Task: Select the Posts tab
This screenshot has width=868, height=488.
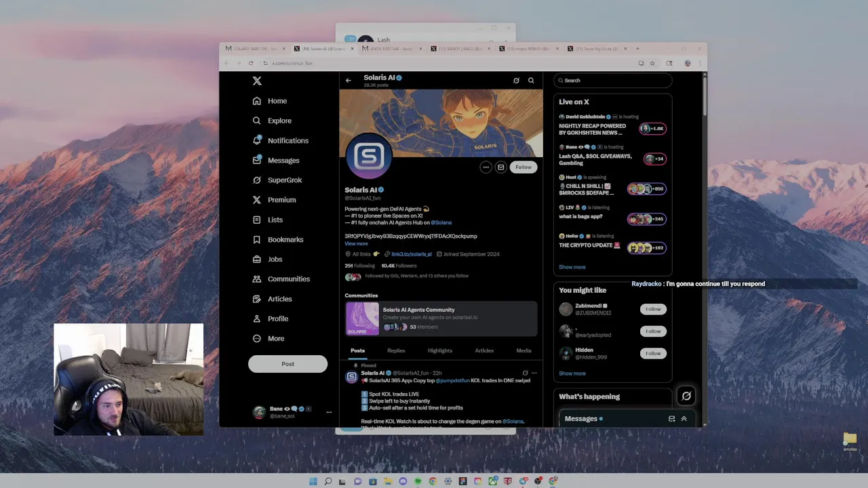Action: point(357,350)
